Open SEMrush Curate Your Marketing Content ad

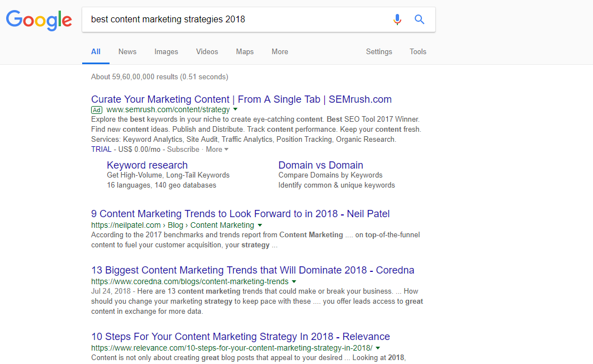click(x=241, y=99)
